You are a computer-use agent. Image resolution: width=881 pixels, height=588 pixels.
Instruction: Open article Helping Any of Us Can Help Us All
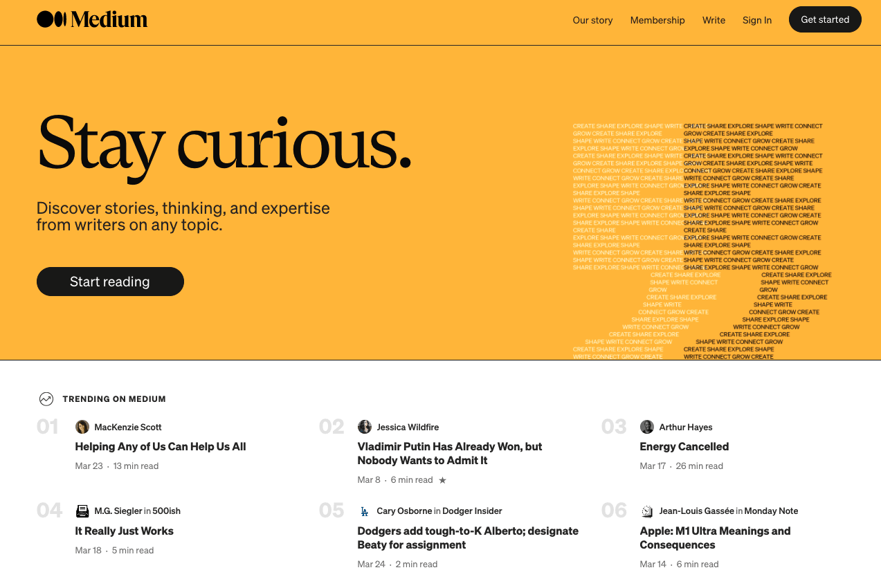(161, 447)
